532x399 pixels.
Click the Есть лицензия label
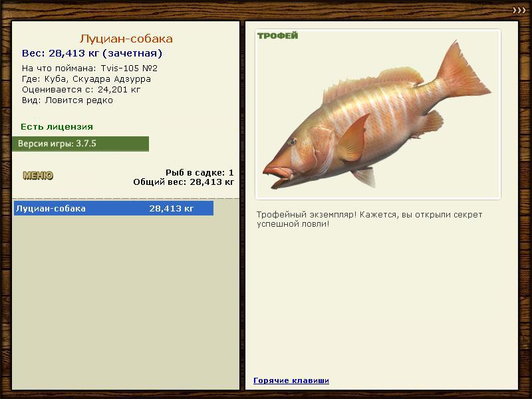[57, 127]
